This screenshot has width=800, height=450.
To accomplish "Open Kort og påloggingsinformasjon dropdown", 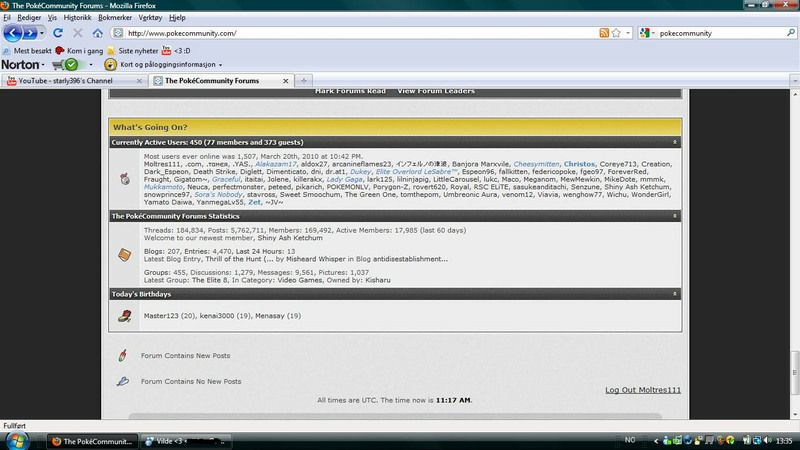I will tap(220, 65).
